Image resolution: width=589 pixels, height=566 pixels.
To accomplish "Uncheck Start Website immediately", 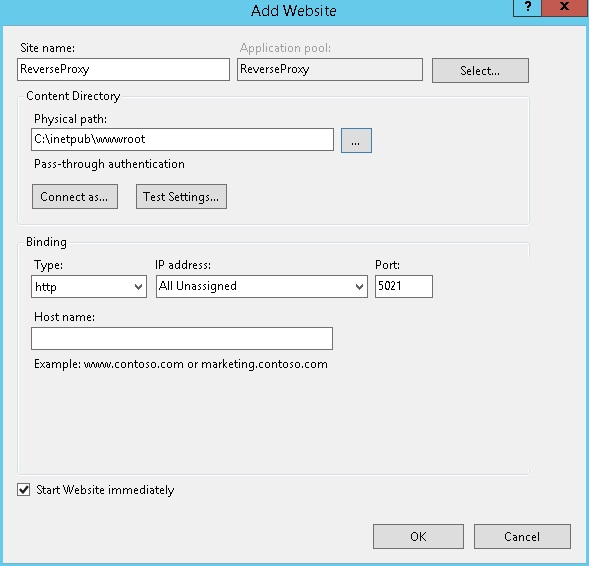I will (24, 490).
